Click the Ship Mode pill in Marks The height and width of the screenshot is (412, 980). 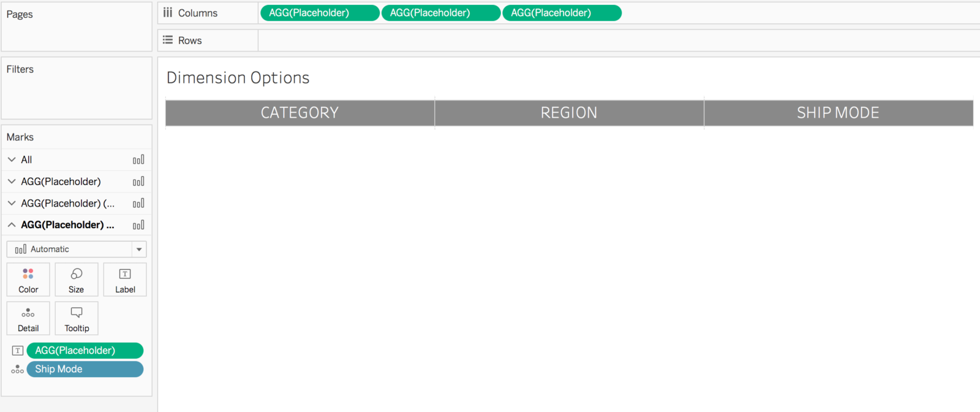[85, 369]
